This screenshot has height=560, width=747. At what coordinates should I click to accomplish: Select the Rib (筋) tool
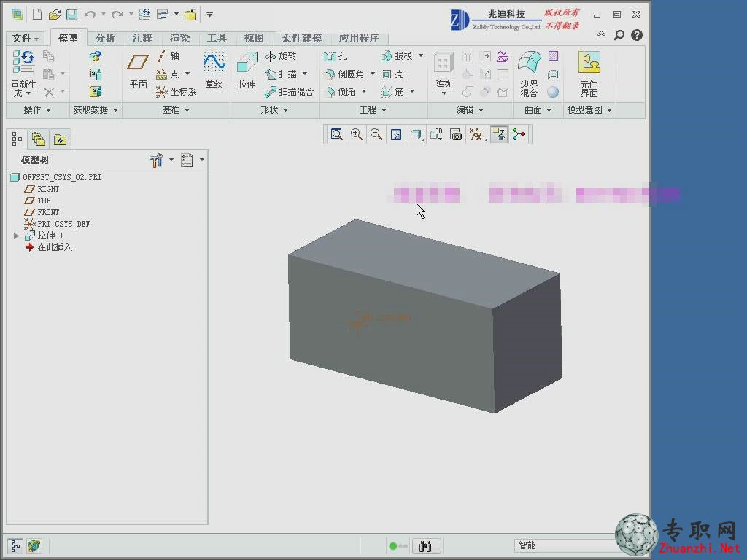click(x=392, y=91)
